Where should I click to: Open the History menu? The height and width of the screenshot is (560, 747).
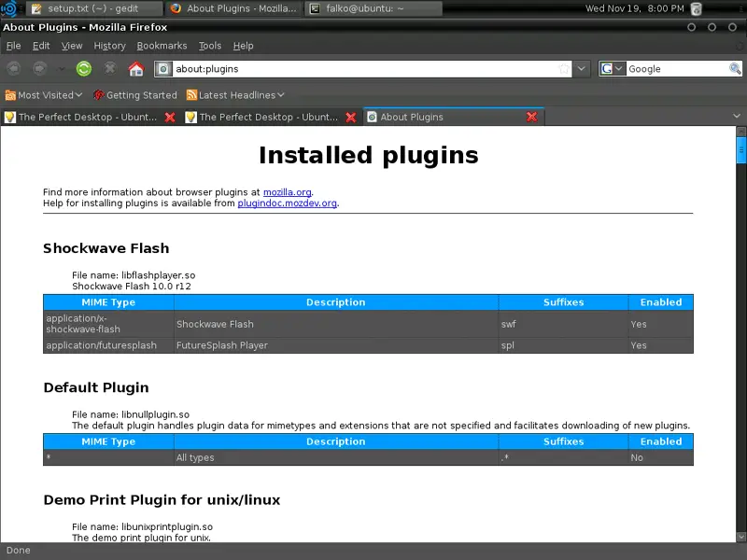pos(109,46)
